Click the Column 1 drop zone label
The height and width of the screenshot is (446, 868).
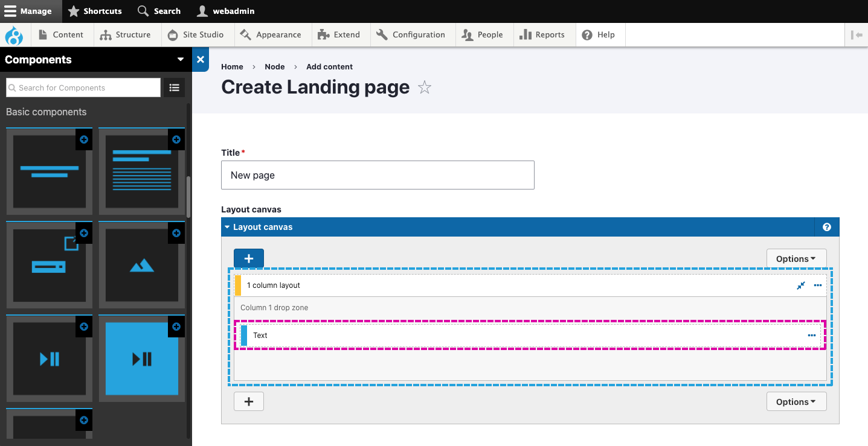[274, 308]
